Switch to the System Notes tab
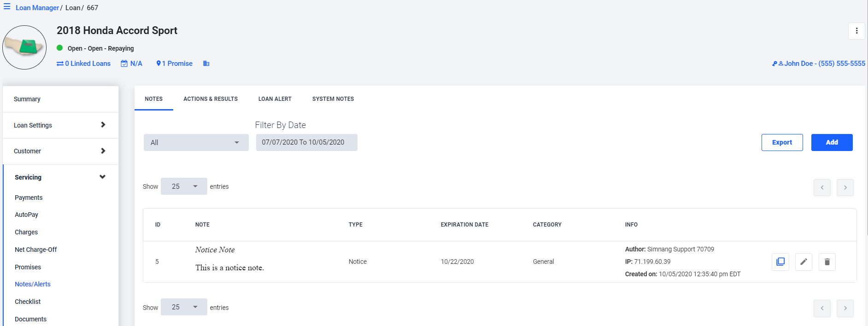The height and width of the screenshot is (326, 868). 333,99
